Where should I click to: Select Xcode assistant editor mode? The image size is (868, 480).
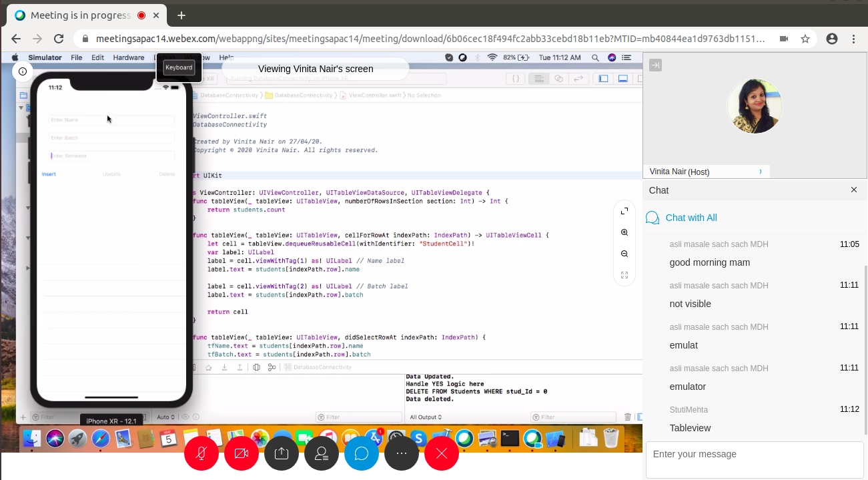click(559, 78)
